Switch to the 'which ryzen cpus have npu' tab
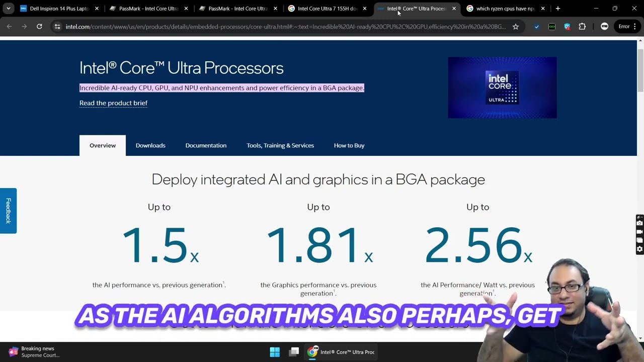Viewport: 644px width, 362px height. point(505,9)
